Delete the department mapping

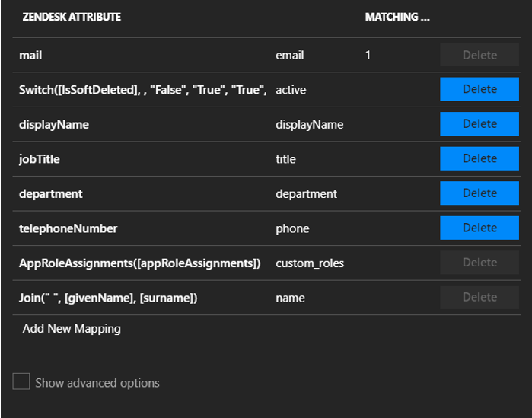(x=479, y=193)
